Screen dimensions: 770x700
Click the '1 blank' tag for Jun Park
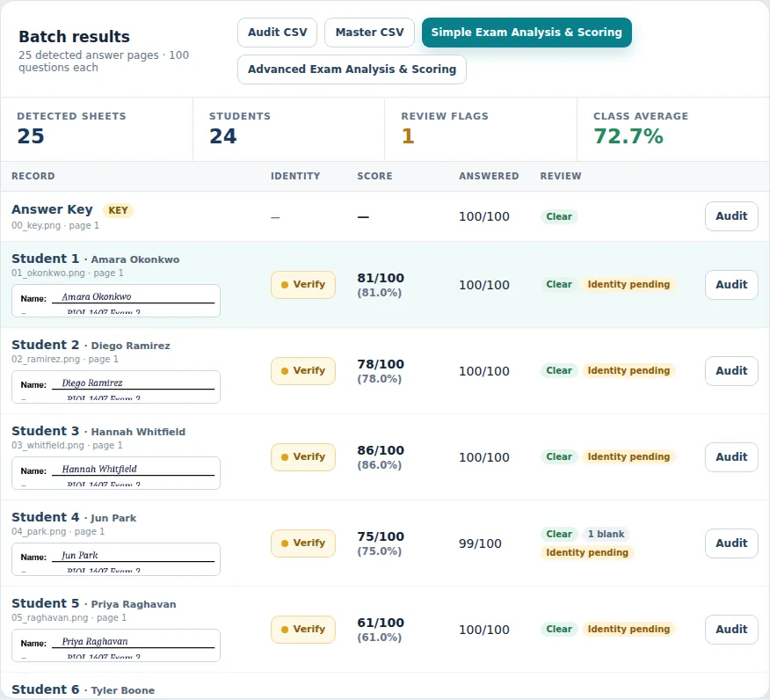click(606, 534)
